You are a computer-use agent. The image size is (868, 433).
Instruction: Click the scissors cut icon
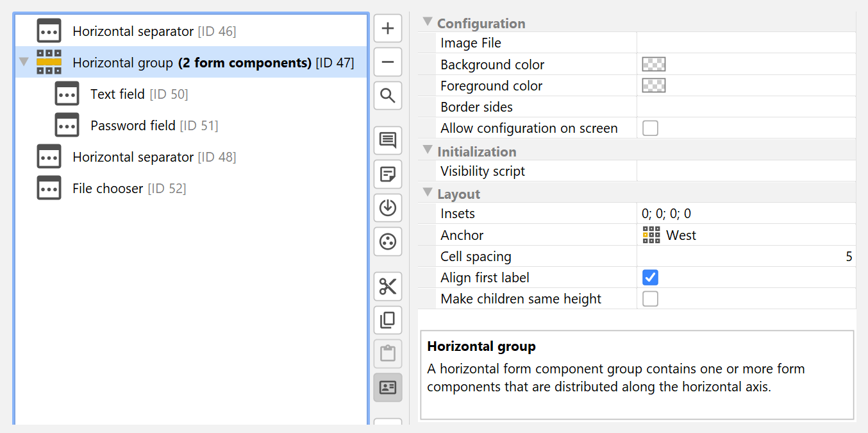pos(388,286)
